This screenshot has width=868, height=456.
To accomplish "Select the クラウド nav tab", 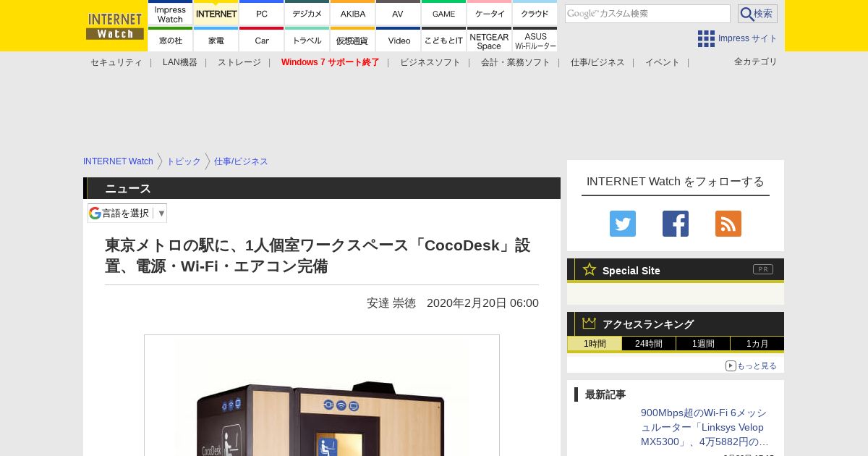I will 535,13.
